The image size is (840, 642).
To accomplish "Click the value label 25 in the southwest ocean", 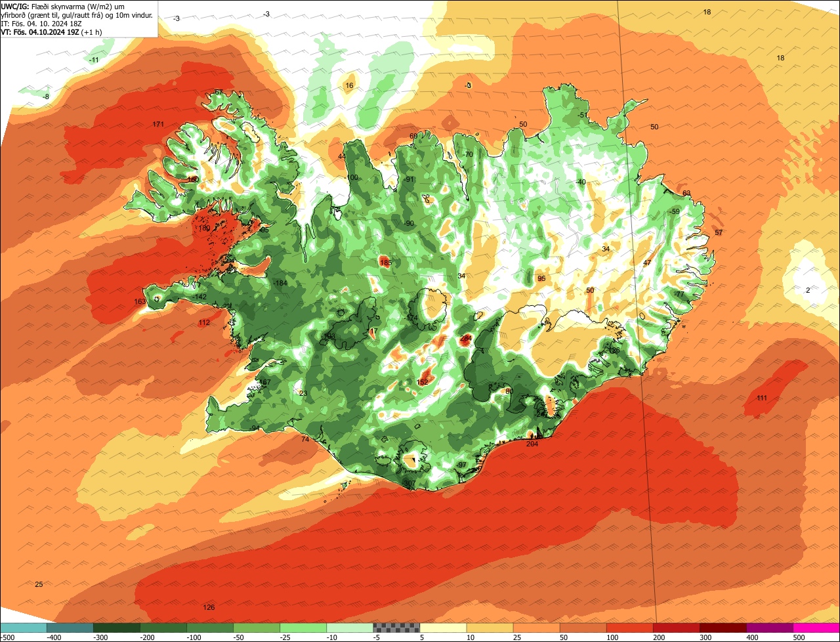I will (39, 584).
